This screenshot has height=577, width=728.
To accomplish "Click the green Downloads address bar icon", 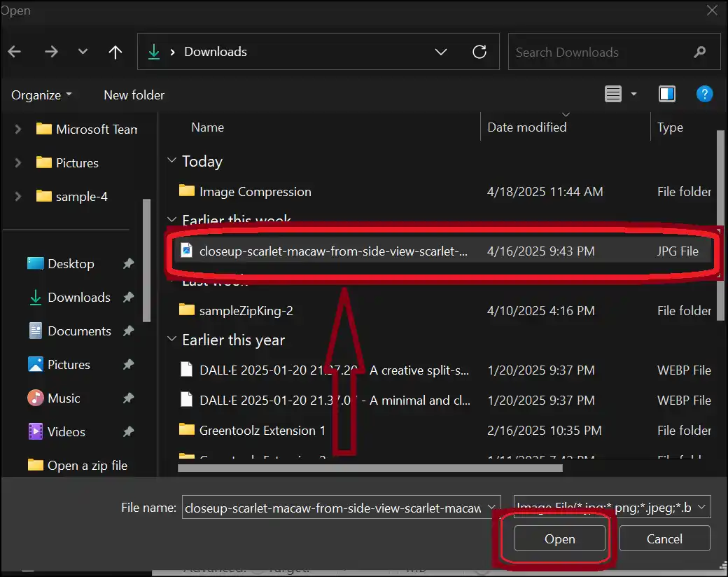I will coord(154,52).
